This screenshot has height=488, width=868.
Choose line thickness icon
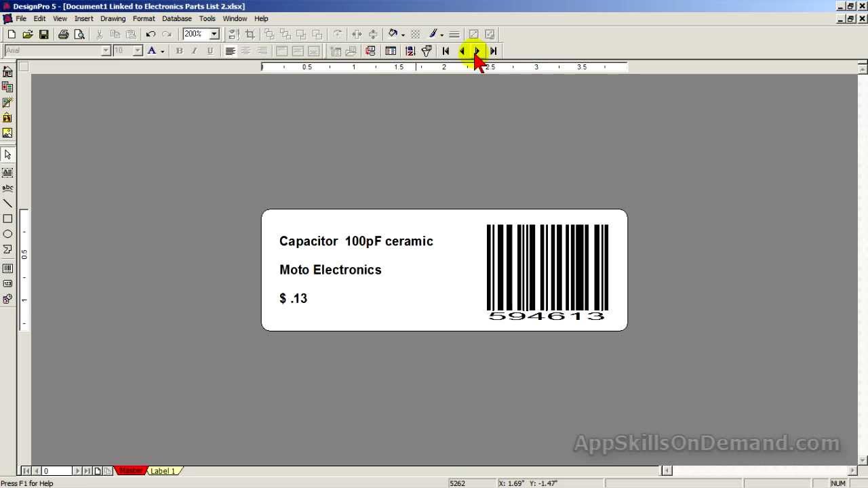coord(454,34)
